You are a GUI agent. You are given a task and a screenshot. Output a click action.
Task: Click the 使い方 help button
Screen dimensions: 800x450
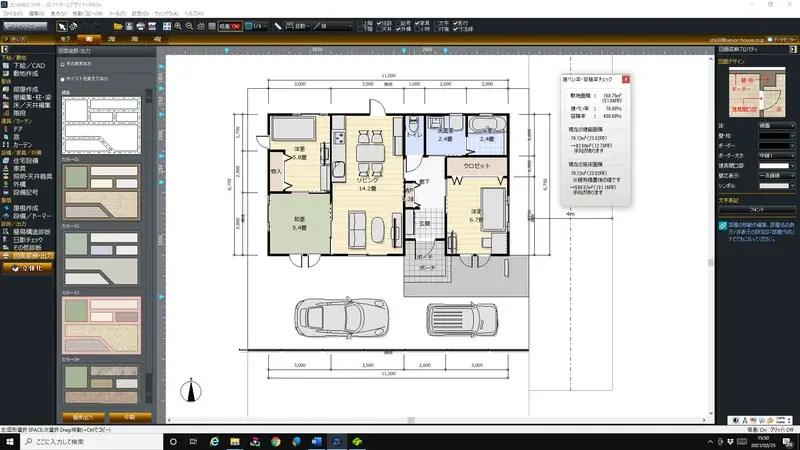tap(14, 39)
